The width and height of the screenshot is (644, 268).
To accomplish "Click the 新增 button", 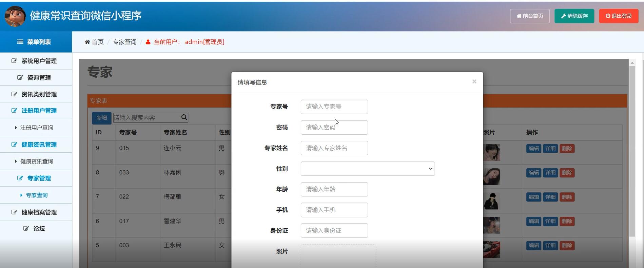I will [101, 118].
